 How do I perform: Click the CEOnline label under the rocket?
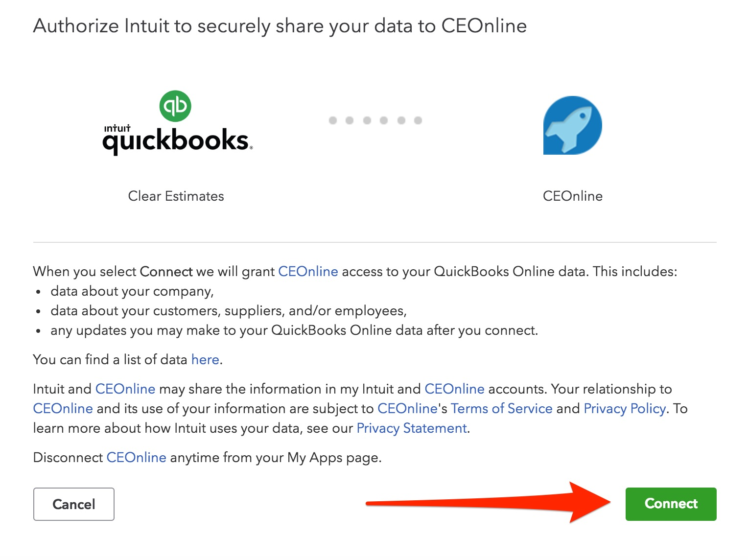(572, 196)
